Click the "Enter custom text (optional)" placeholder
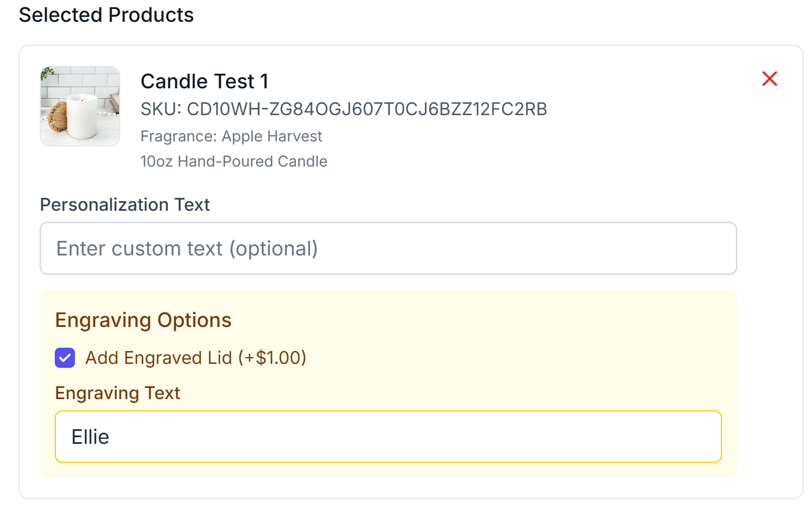Viewport: 812px width, 507px height. (x=187, y=249)
